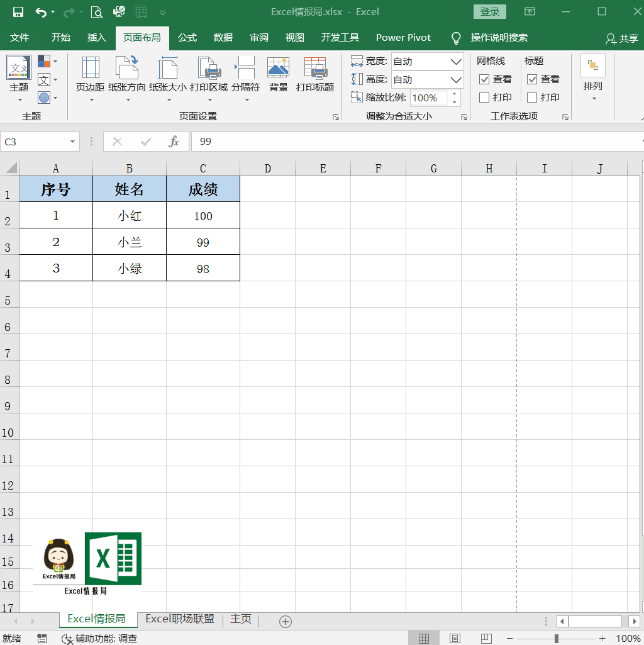Switch to the Home (开始) tab
This screenshot has height=645, width=644.
[61, 38]
